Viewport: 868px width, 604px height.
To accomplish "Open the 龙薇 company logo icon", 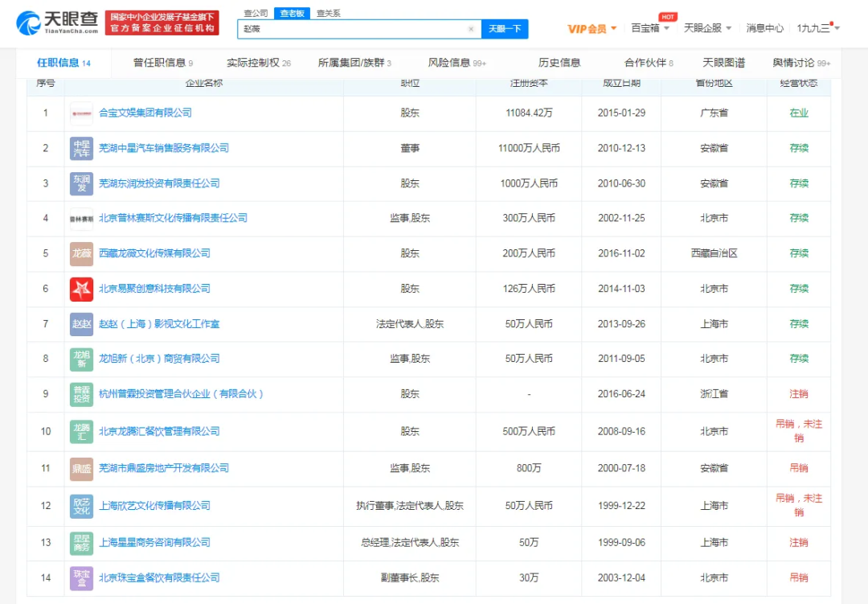I will [81, 254].
